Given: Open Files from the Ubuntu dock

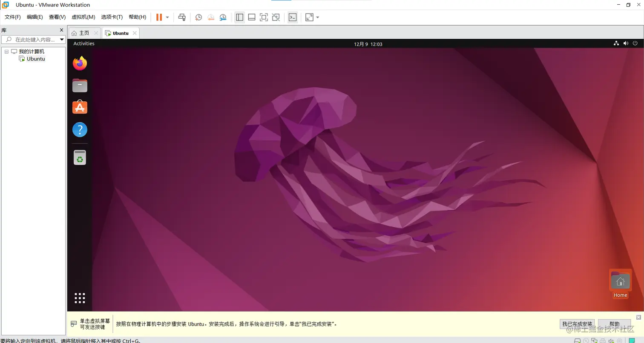Looking at the screenshot, I should pyautogui.click(x=80, y=86).
